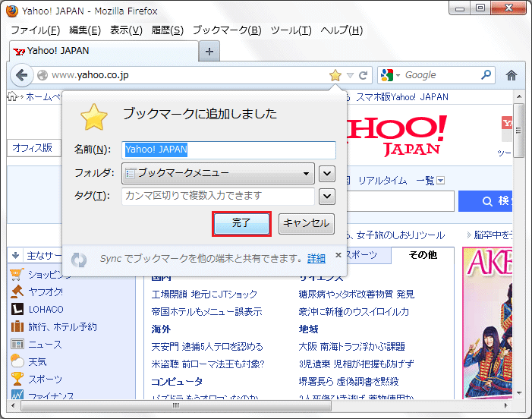Click the search magnifier in Google box
This screenshot has height=419, width=532.
coord(486,75)
